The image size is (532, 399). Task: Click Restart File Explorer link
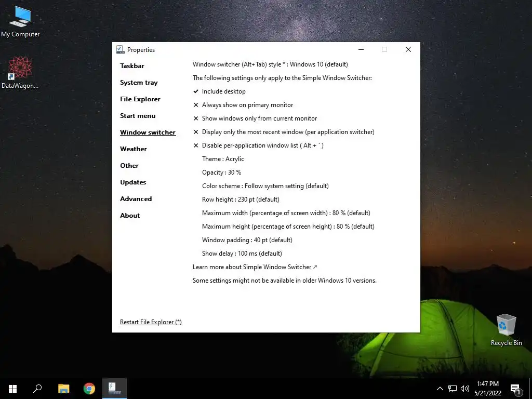coord(151,322)
